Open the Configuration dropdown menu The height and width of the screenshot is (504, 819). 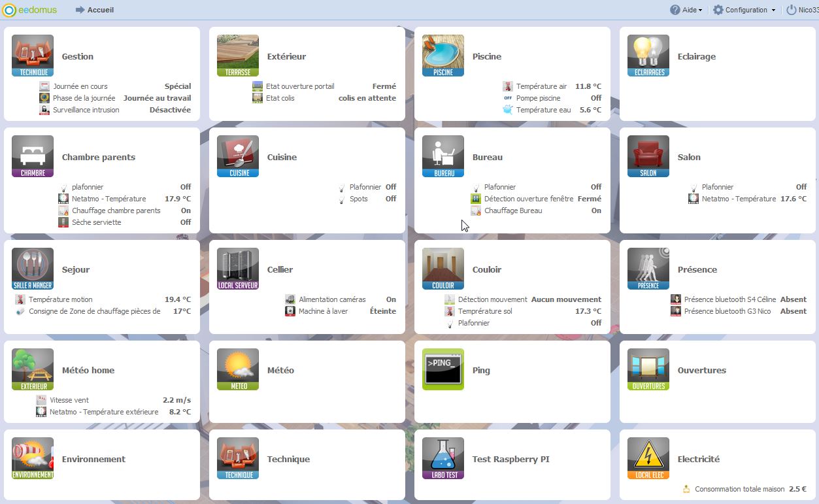tap(744, 10)
